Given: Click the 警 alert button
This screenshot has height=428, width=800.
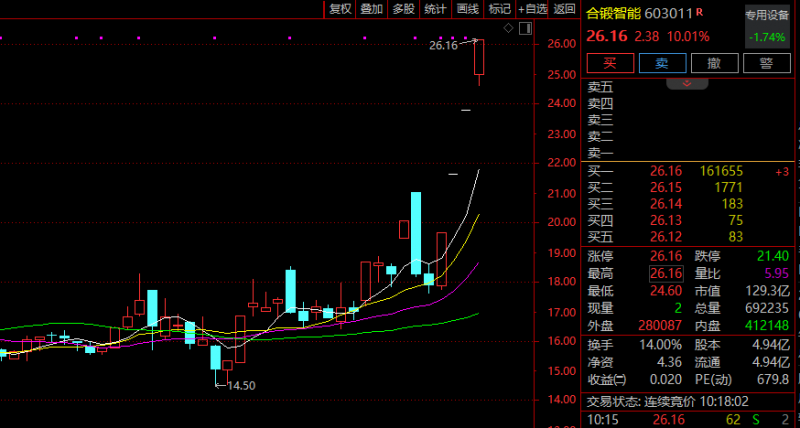Looking at the screenshot, I should [767, 63].
